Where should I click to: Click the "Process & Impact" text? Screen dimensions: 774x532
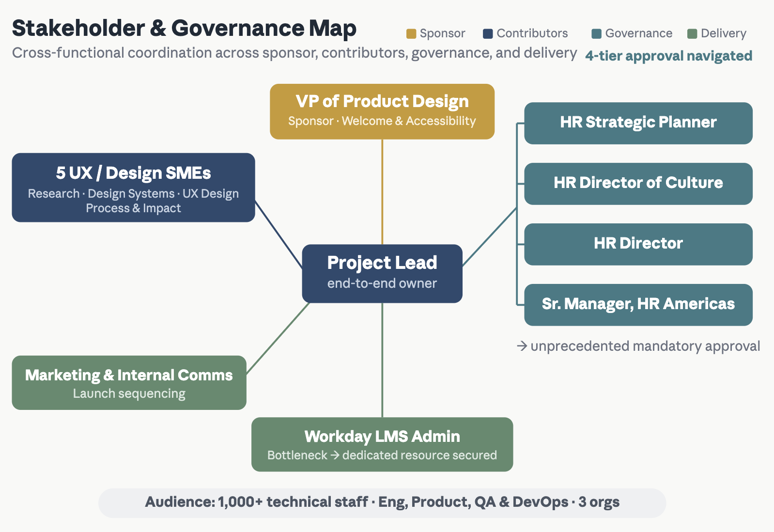133,208
